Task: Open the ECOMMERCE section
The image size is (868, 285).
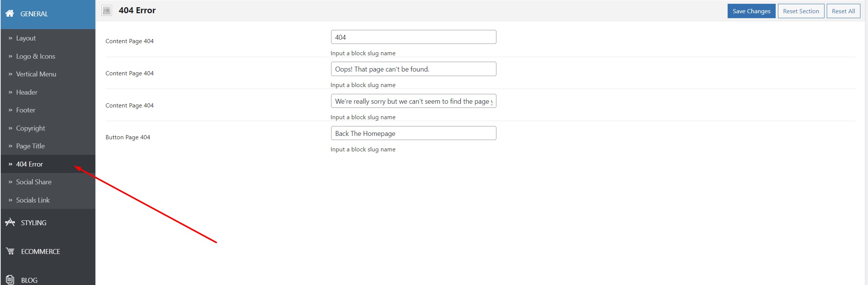Action: click(48, 251)
